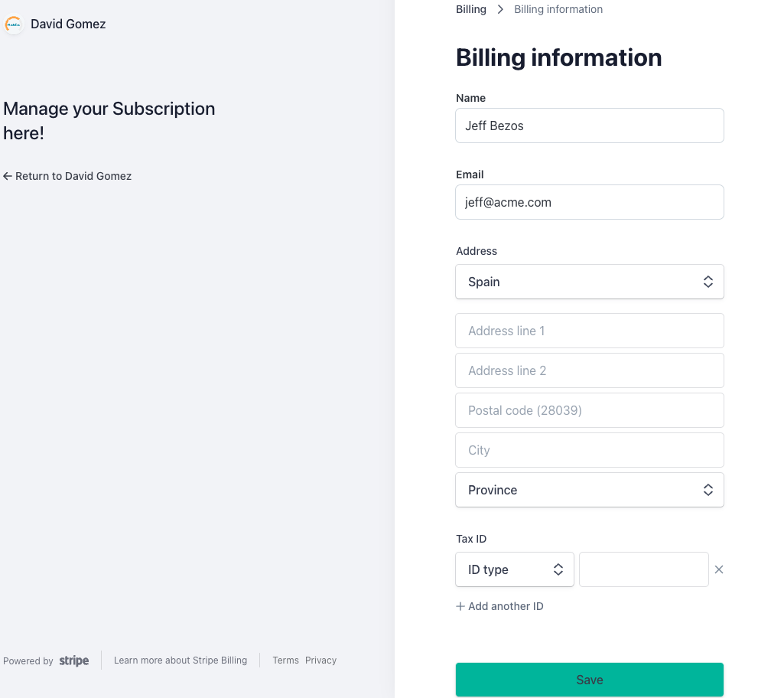Click the back arrow beside Return
Viewport: 784px width, 698px height.
click(x=8, y=176)
